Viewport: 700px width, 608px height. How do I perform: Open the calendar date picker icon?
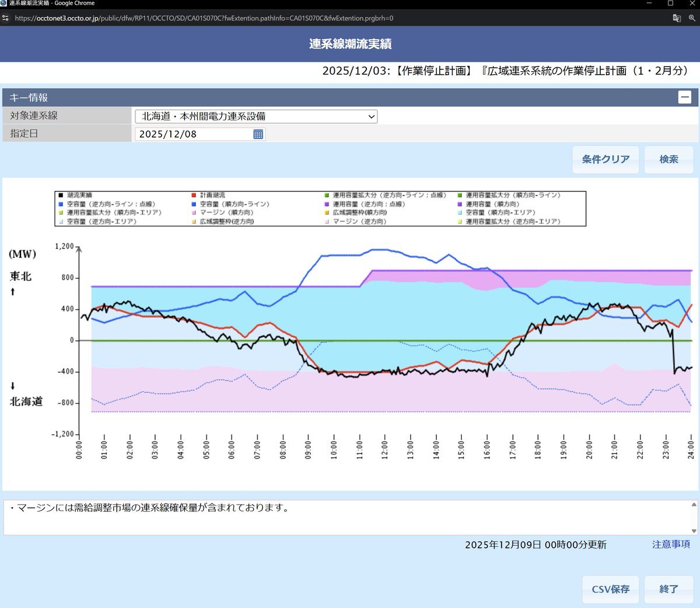pyautogui.click(x=258, y=134)
